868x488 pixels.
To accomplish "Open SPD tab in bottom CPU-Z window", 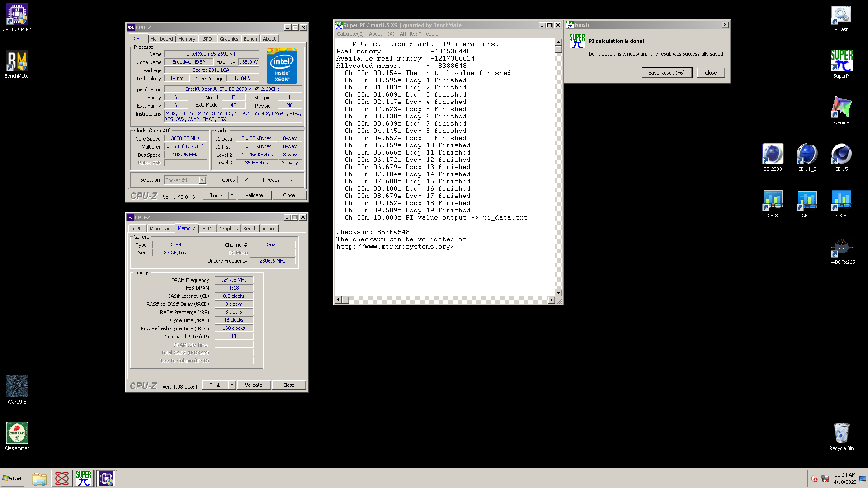I will pos(207,229).
